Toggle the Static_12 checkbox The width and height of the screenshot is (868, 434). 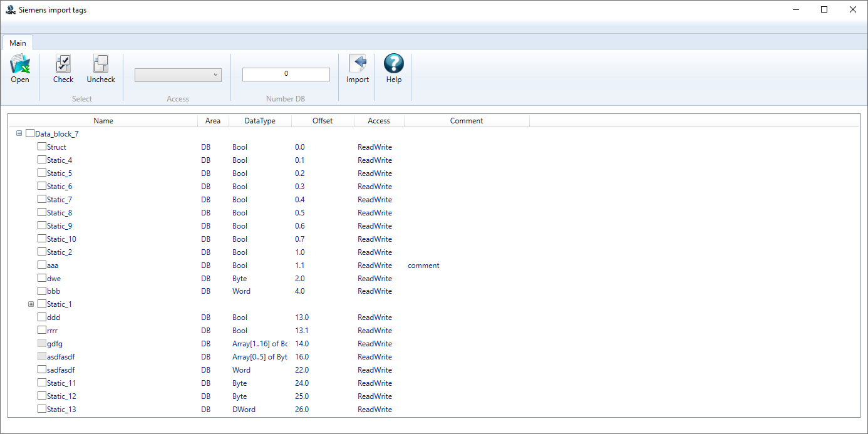[42, 396]
